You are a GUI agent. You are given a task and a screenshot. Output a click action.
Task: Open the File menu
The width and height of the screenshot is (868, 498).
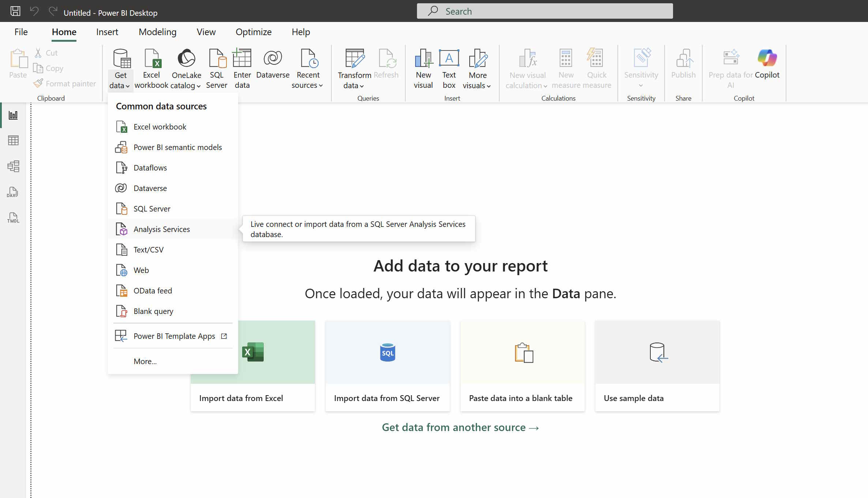coord(21,32)
